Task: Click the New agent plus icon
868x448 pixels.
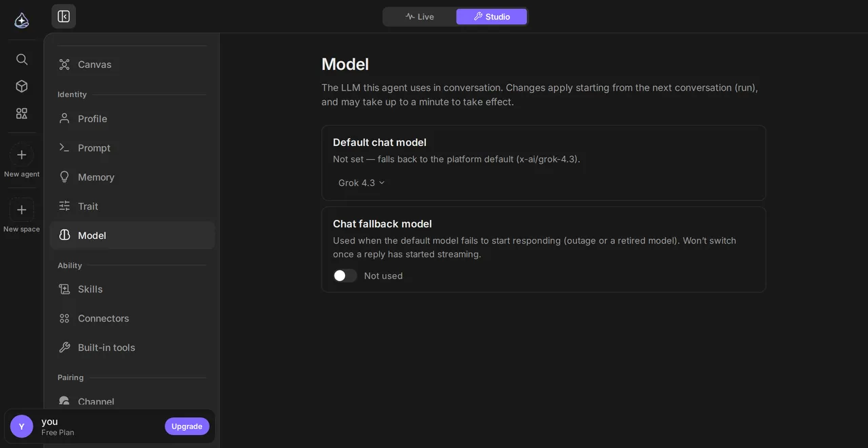Action: 22,155
